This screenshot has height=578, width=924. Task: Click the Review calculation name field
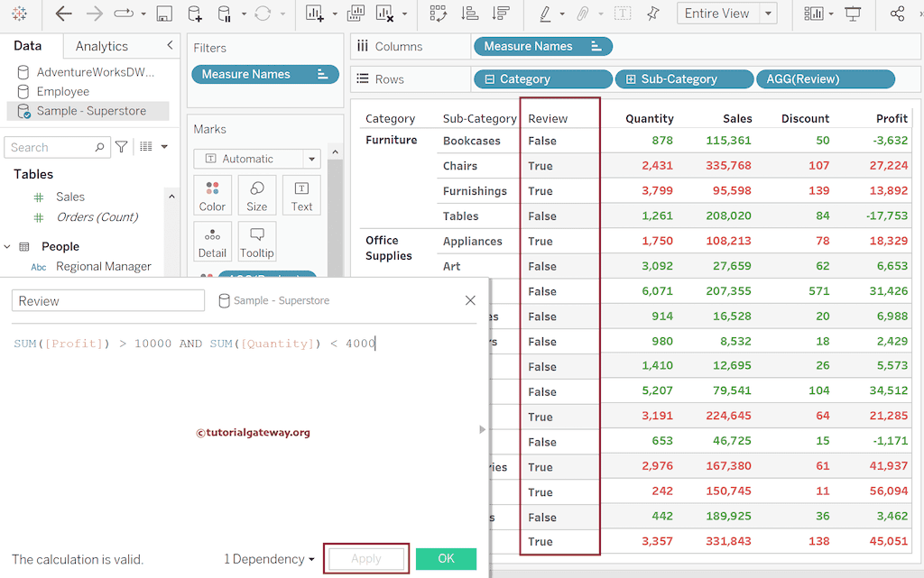108,301
